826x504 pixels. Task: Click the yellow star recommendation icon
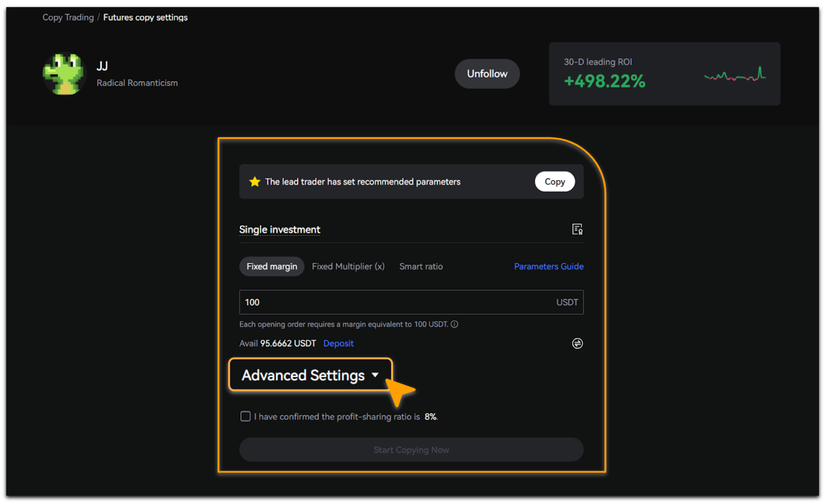click(255, 182)
